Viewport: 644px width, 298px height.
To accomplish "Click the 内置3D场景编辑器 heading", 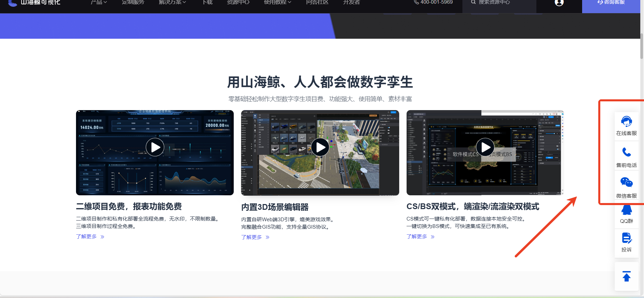I will click(x=275, y=207).
